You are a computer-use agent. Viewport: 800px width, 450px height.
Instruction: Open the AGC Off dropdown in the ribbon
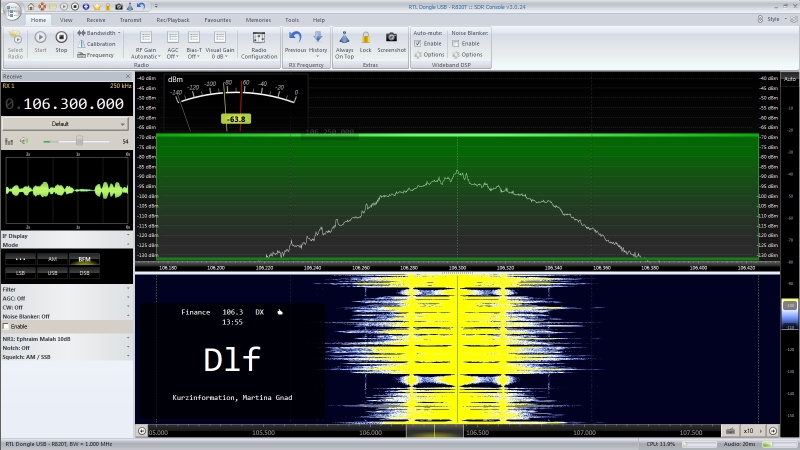172,45
